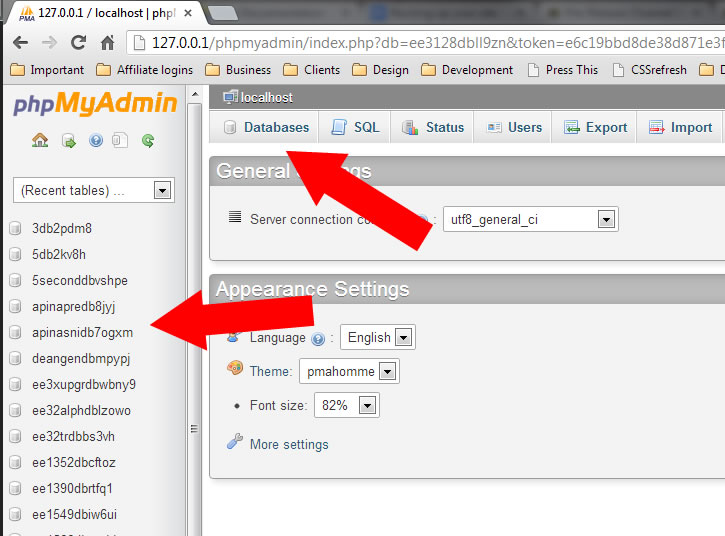Click the wrench icon beside More settings
The height and width of the screenshot is (536, 725).
tap(235, 442)
